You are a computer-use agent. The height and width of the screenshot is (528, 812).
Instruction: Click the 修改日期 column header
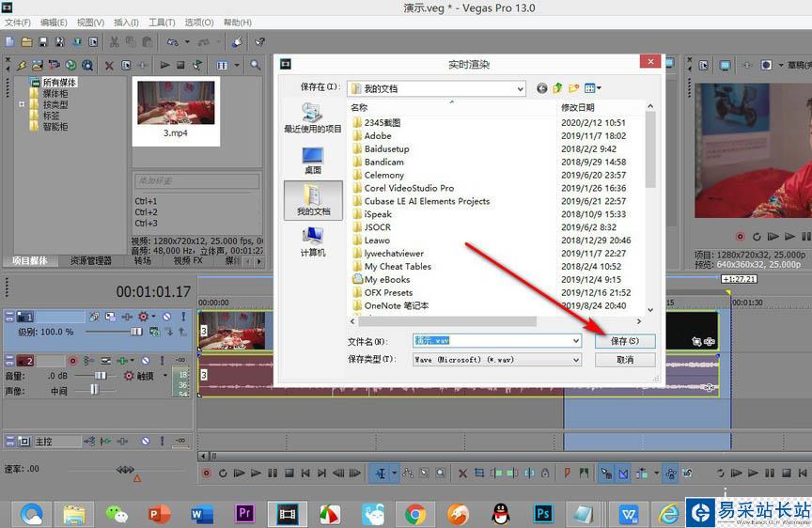(x=577, y=108)
